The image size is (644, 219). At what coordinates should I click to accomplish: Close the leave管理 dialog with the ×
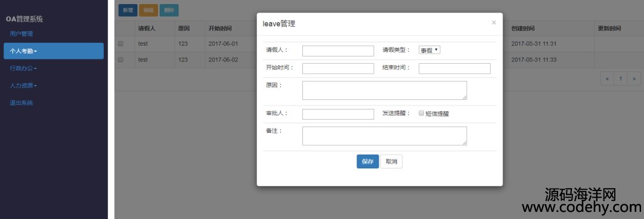point(494,23)
